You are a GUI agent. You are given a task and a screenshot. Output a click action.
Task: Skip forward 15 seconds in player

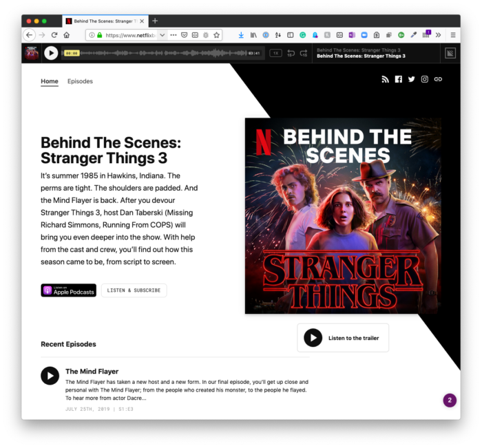coord(304,53)
